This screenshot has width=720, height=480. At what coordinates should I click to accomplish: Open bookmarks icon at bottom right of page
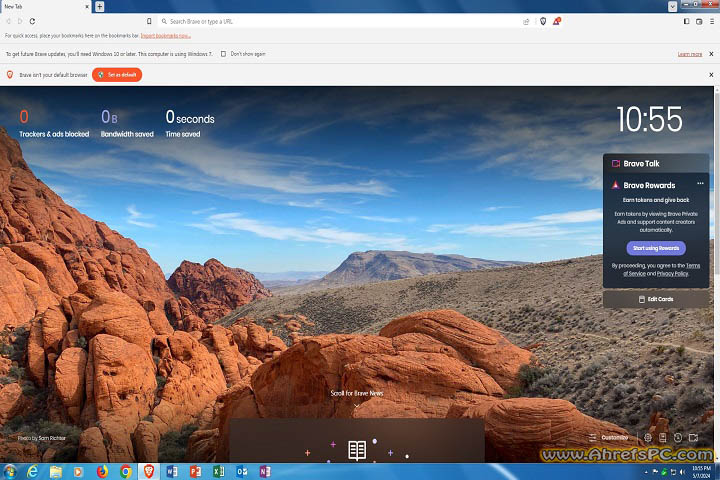663,437
